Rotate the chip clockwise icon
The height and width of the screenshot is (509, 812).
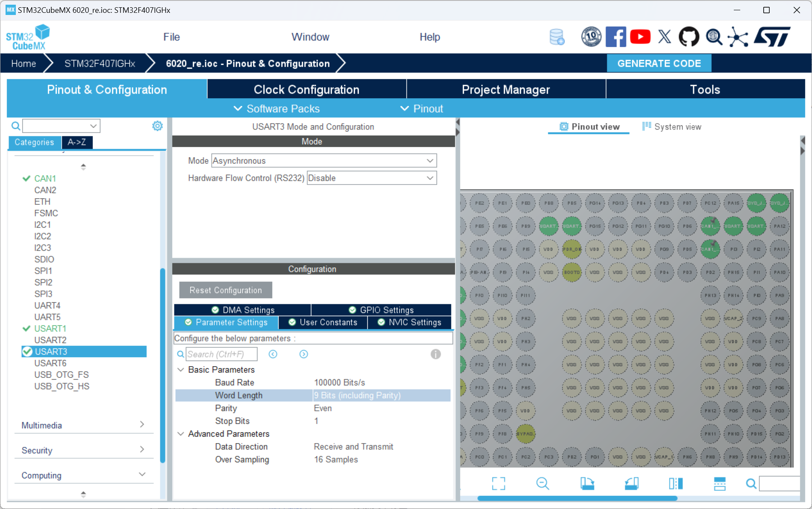587,483
